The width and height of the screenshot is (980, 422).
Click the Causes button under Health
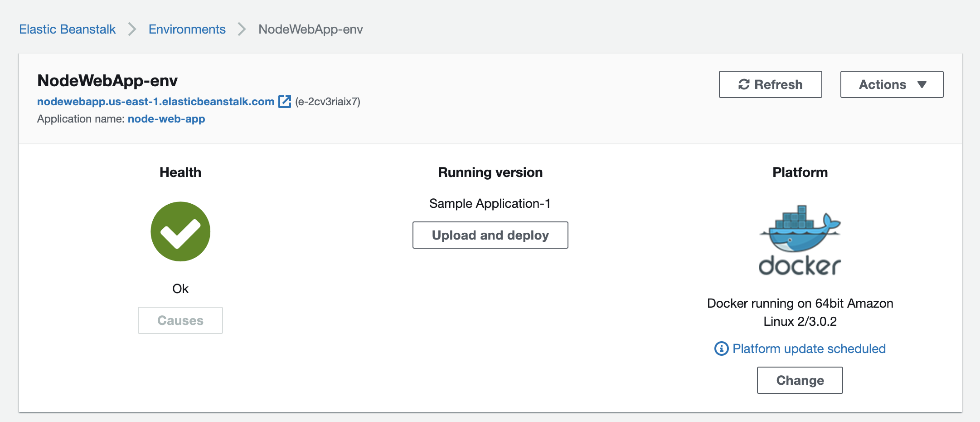click(x=180, y=320)
